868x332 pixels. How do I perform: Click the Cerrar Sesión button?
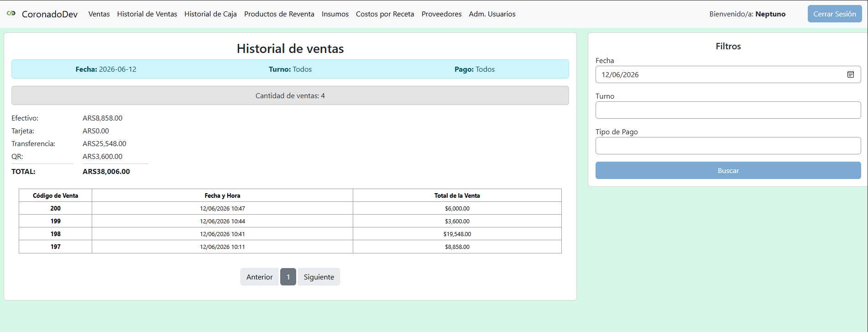pos(835,14)
